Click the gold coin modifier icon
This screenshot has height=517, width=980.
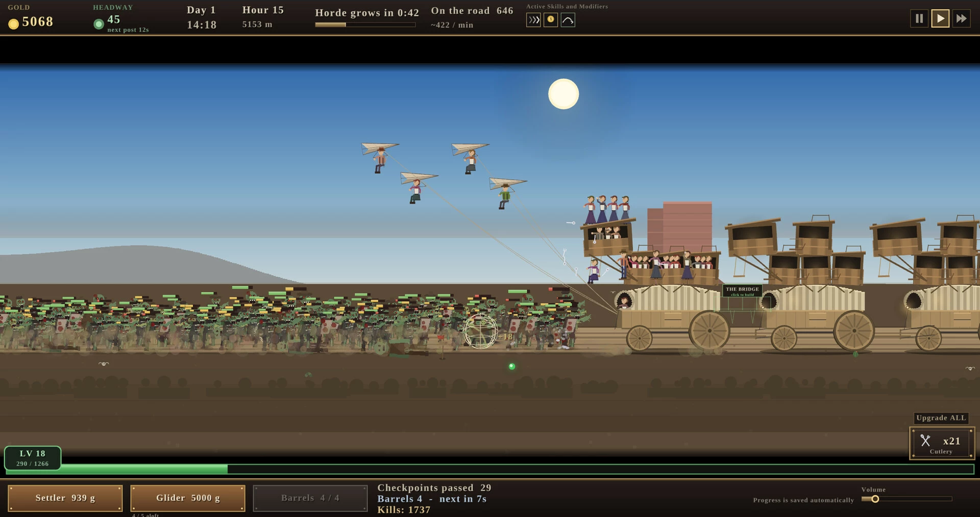pyautogui.click(x=551, y=20)
